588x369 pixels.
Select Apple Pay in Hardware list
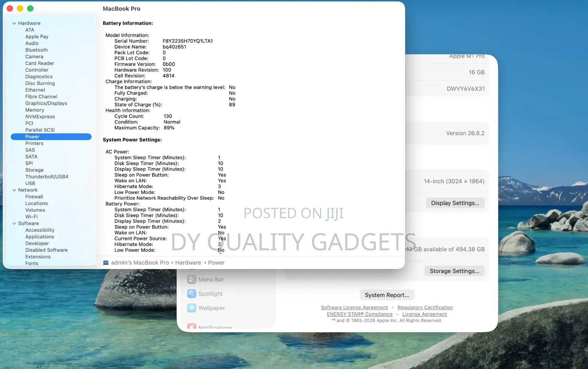click(37, 37)
